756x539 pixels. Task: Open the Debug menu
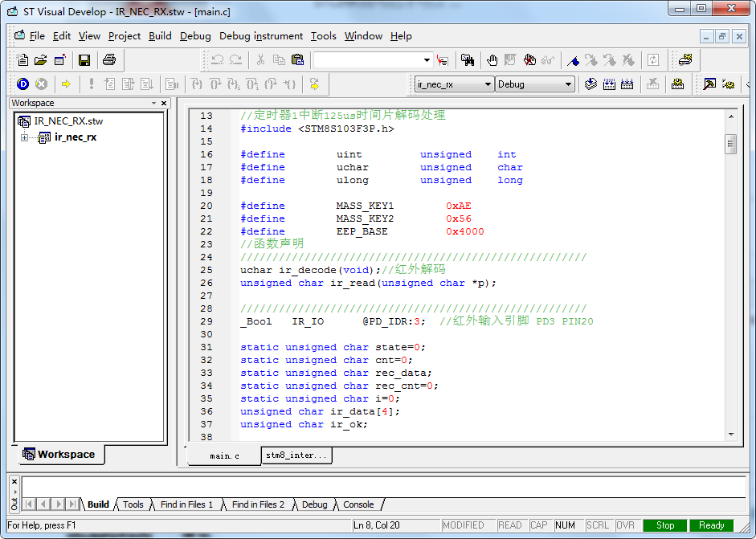pyautogui.click(x=195, y=36)
